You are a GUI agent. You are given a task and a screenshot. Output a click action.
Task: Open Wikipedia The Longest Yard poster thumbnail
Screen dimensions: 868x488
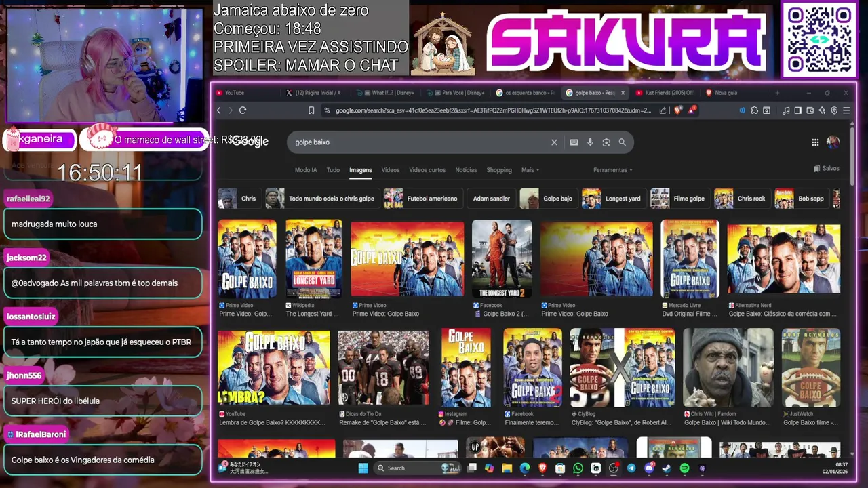pyautogui.click(x=313, y=259)
